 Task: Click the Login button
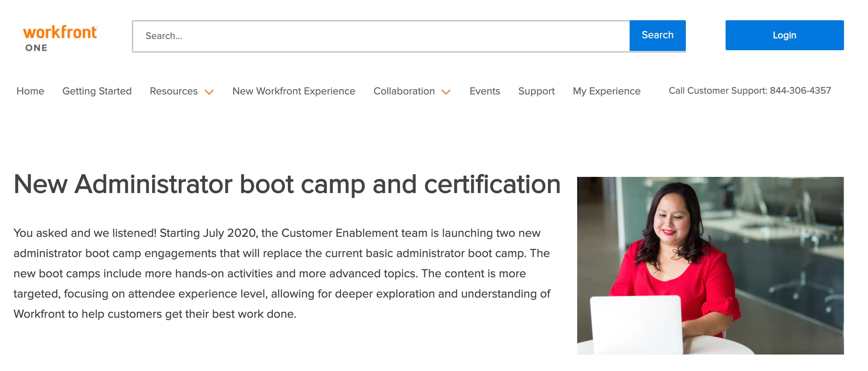(x=784, y=35)
